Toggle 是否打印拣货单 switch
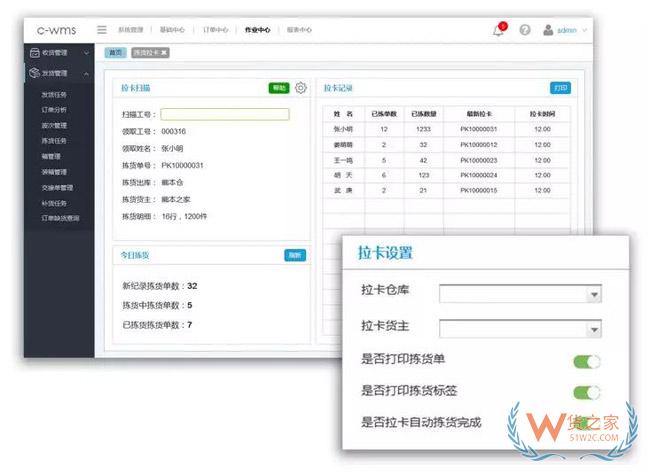 [x=586, y=362]
